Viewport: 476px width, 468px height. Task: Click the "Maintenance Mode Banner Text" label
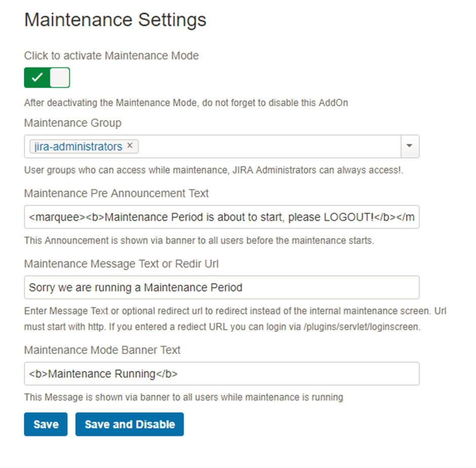pos(102,350)
